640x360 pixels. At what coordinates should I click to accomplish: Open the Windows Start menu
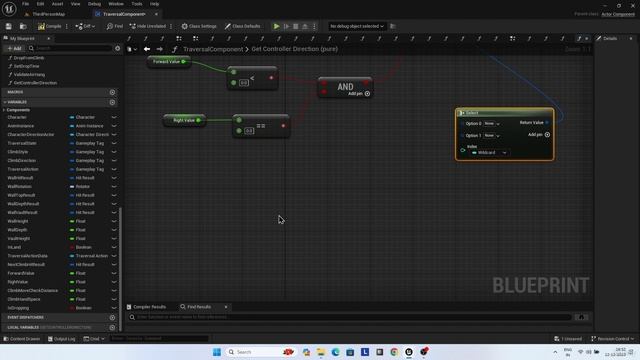click(x=217, y=352)
